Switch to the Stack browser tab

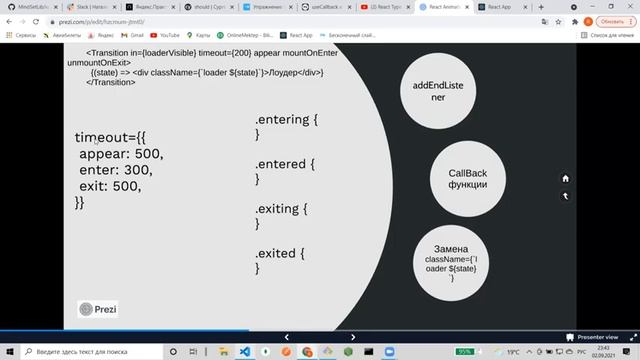pos(92,7)
